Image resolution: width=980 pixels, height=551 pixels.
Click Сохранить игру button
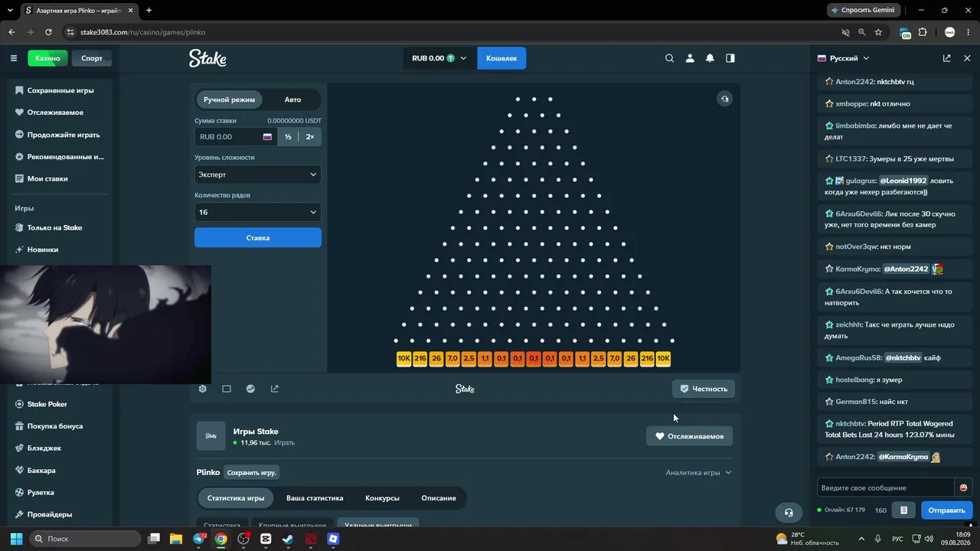pos(252,473)
